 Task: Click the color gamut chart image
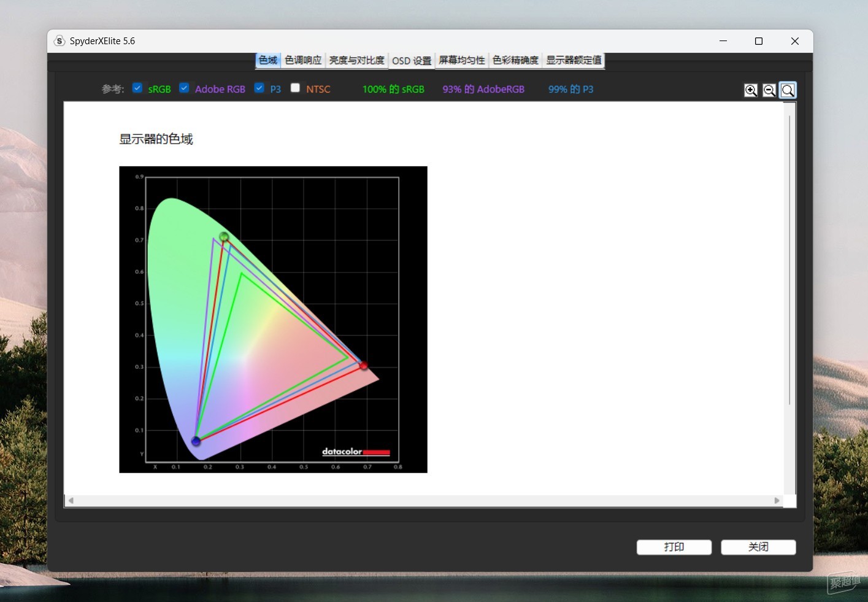pyautogui.click(x=273, y=320)
